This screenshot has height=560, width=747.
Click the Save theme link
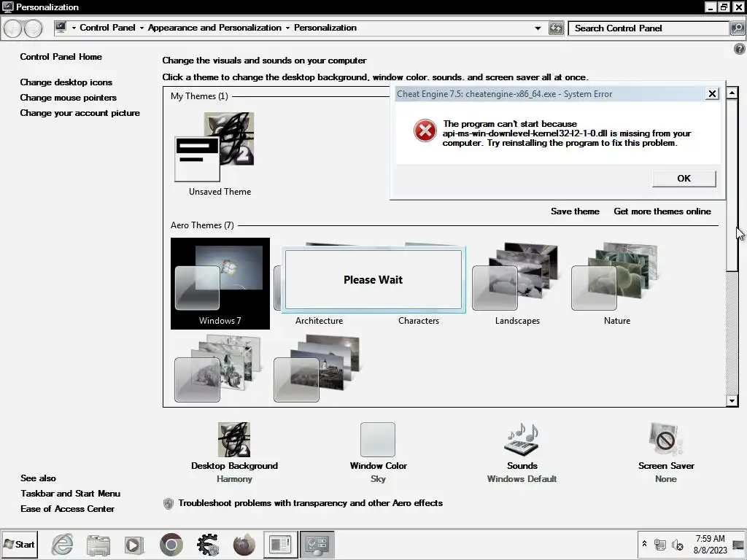click(575, 211)
